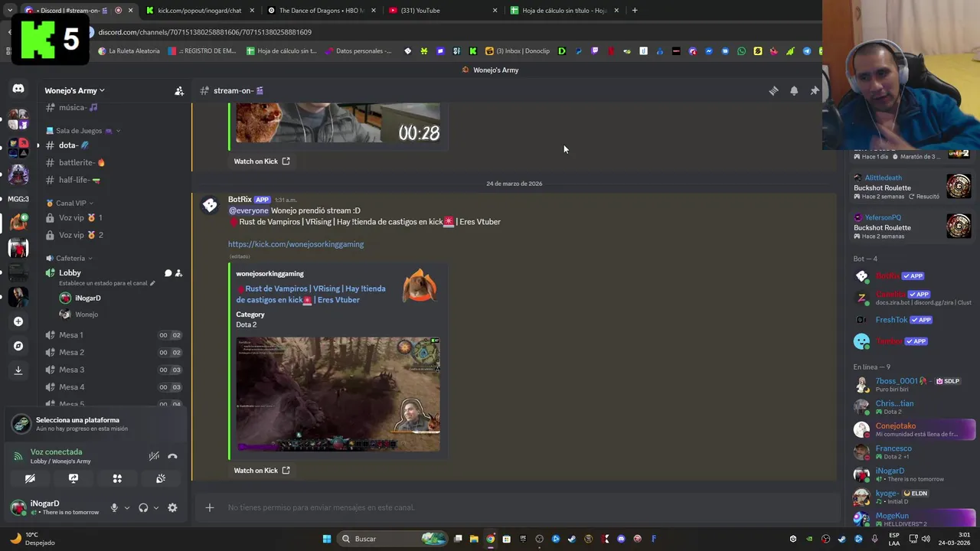This screenshot has width=980, height=551.
Task: Open BotRix bot avatar in chat
Action: click(208, 207)
